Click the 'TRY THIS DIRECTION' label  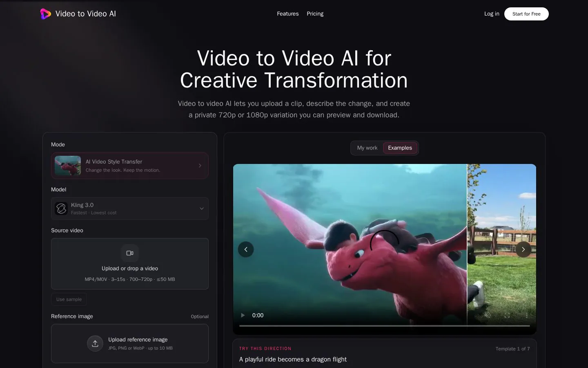tap(265, 349)
